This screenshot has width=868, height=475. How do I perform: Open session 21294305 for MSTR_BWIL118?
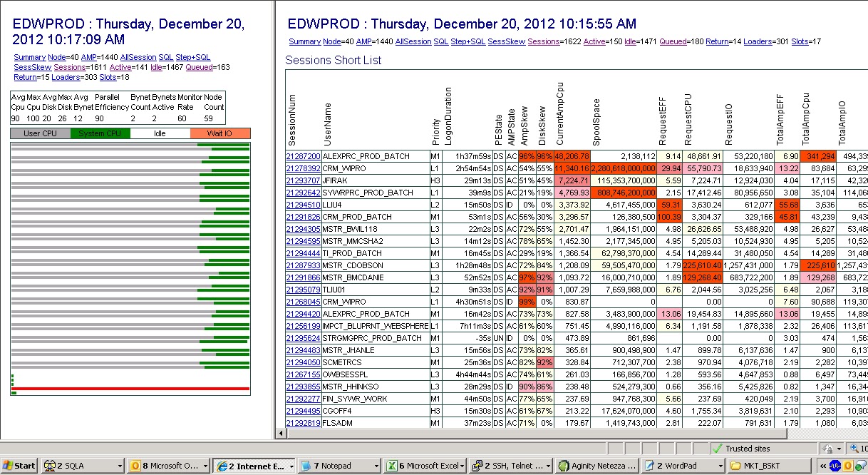(303, 228)
